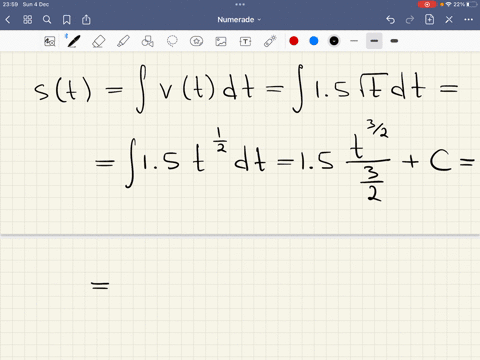Go back with the left chevron

(x=8, y=20)
